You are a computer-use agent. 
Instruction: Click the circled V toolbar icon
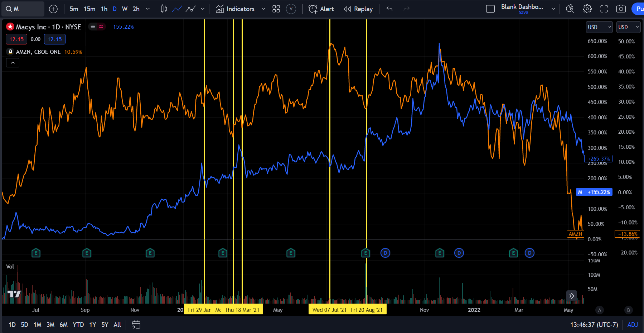point(291,9)
